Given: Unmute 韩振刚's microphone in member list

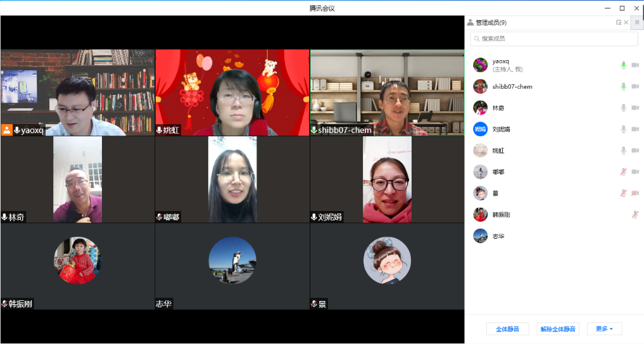Looking at the screenshot, I should [x=635, y=215].
